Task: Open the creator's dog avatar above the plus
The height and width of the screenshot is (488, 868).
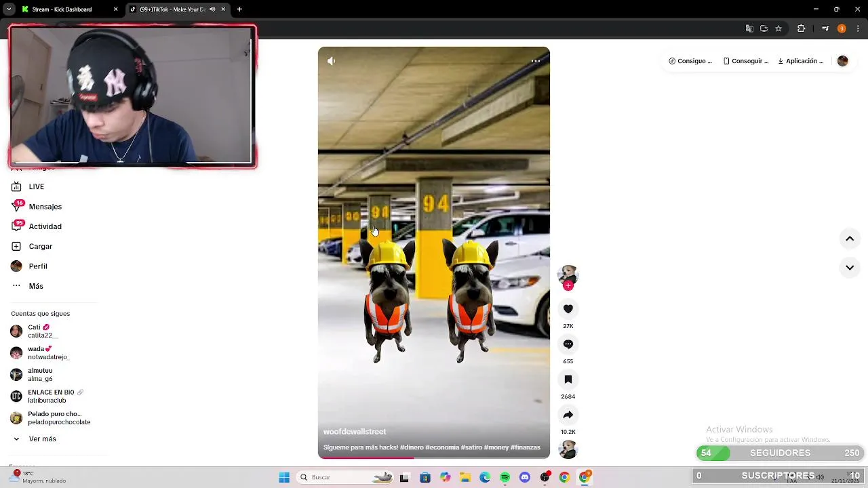Action: 568,274
